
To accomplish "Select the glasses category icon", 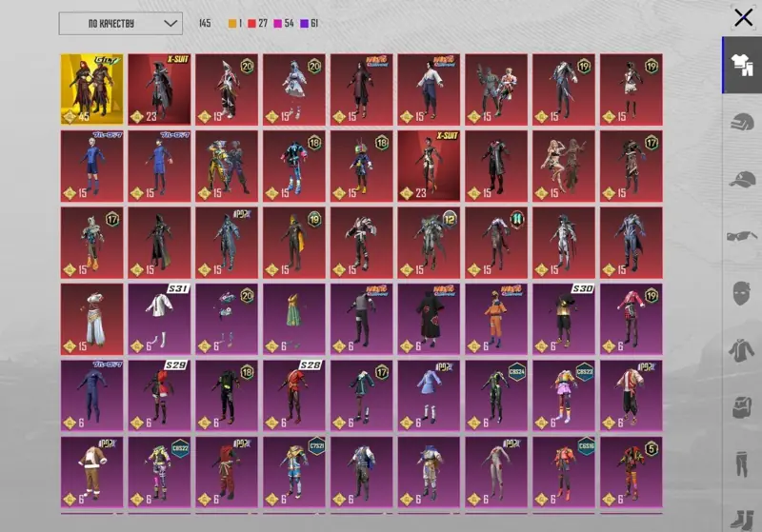I will 742,236.
